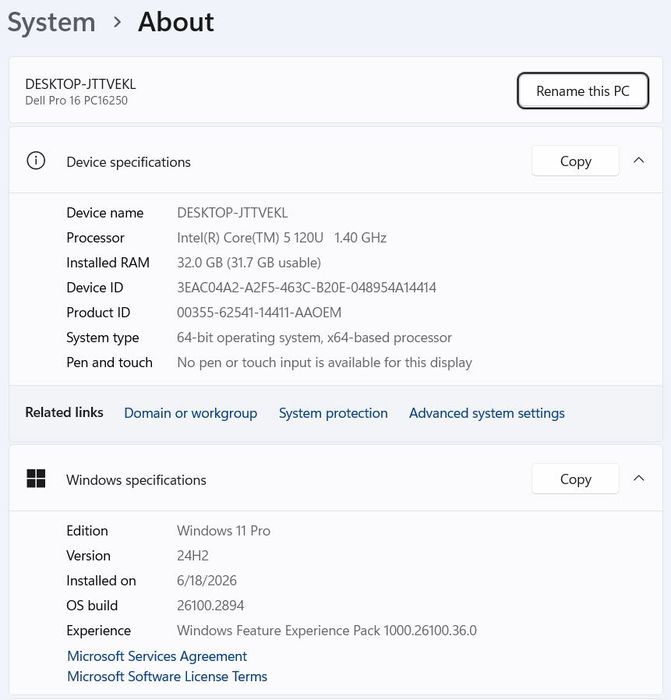Click the breadcrumb chevron separator

(117, 22)
